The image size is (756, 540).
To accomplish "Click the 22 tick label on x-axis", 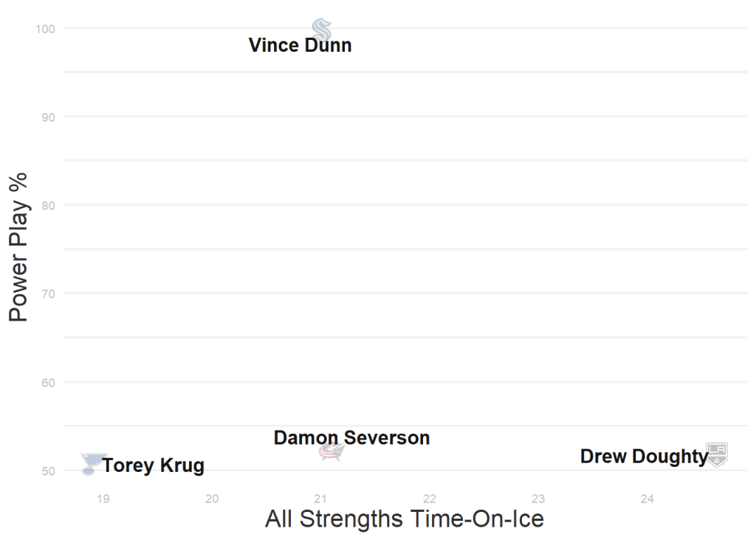I will [430, 499].
